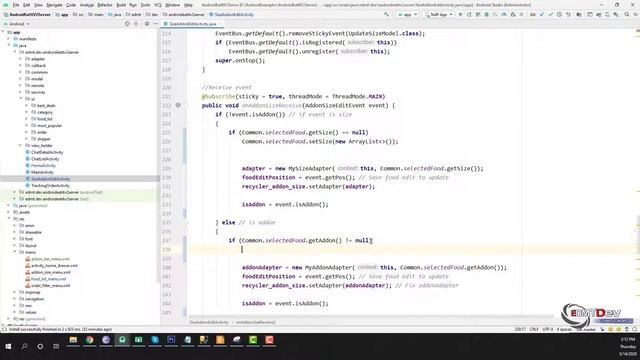Click the drawable folder in res
Image resolution: width=640 pixels, height=360 pixels.
[x=33, y=232]
